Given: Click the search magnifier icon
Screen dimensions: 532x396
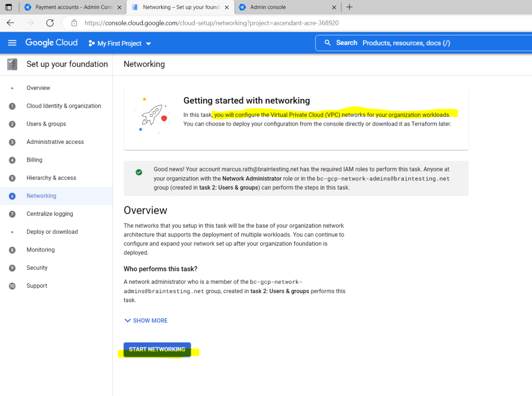Looking at the screenshot, I should [327, 43].
